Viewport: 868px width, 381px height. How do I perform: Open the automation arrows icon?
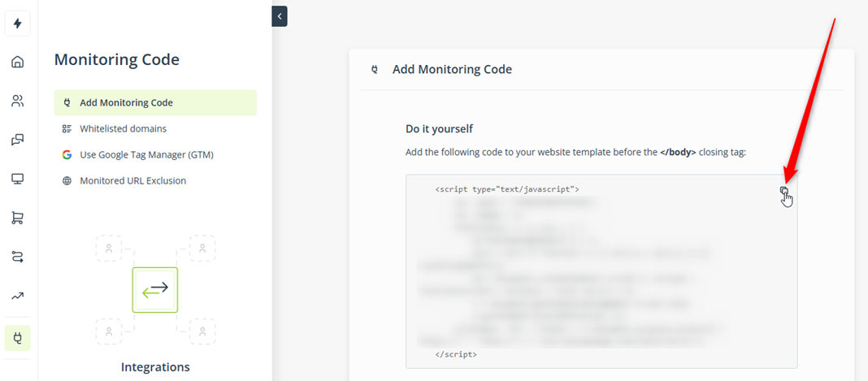(x=17, y=257)
